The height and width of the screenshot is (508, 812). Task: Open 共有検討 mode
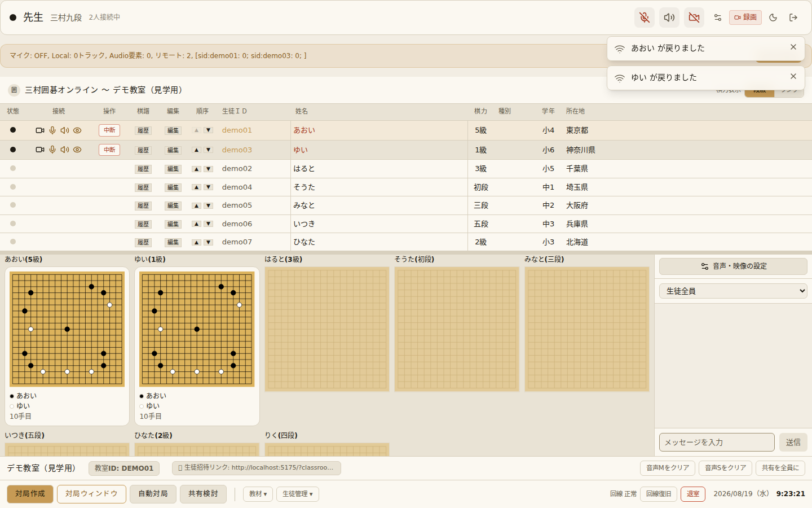coord(203,494)
